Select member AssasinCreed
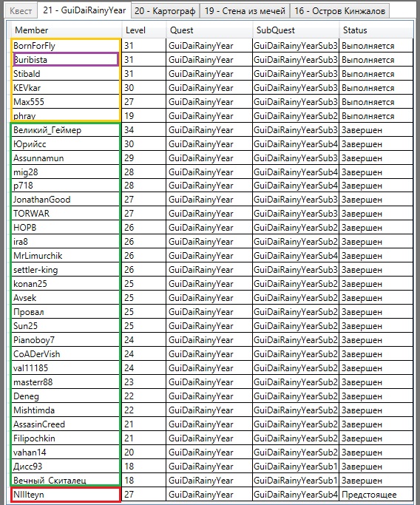This screenshot has height=505, width=420. click(x=66, y=424)
